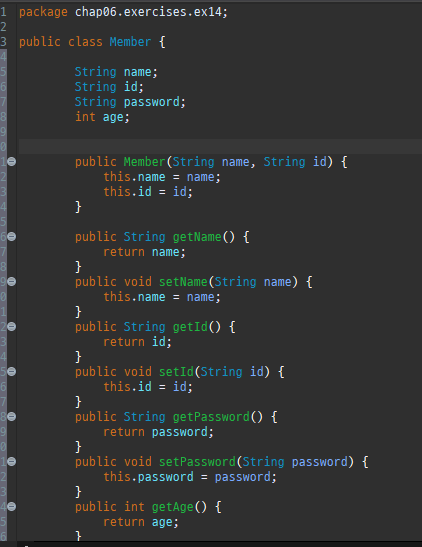This screenshot has height=547, width=422.
Task: Collapse the setId method fold marker
Action: (x=12, y=372)
